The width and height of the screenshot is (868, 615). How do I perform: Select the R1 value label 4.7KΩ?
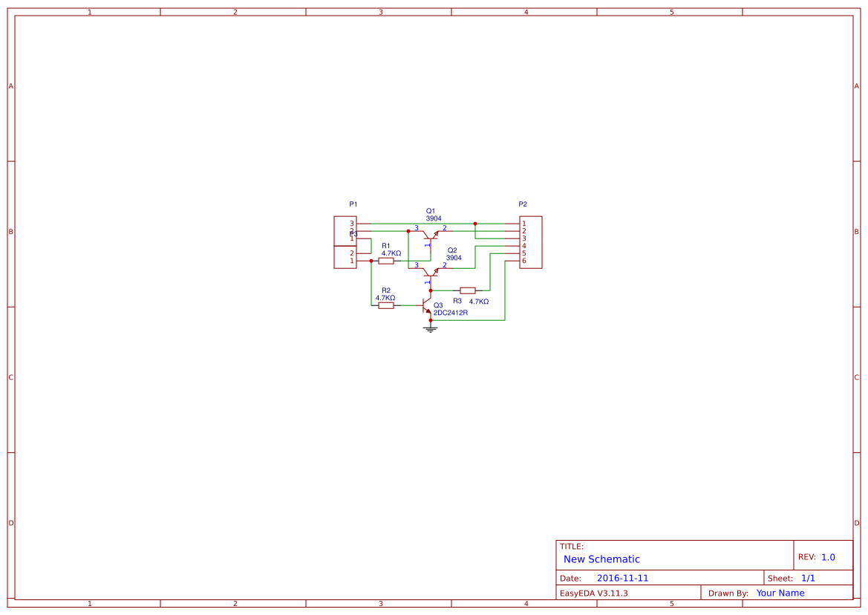coord(390,253)
